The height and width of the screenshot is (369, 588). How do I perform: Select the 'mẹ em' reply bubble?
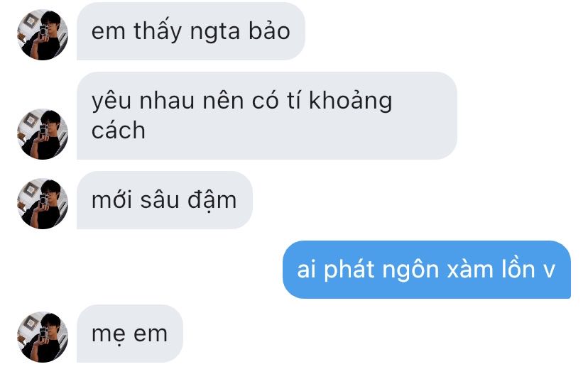pos(130,334)
